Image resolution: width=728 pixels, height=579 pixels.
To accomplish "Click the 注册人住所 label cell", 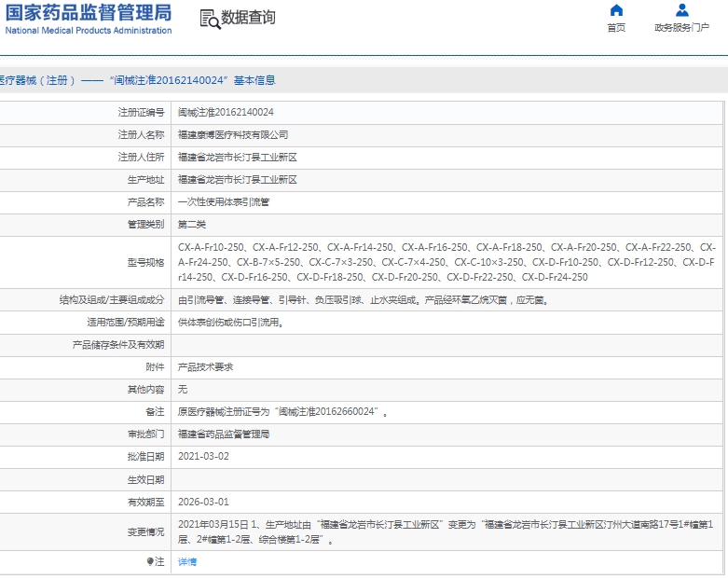I will pyautogui.click(x=141, y=158).
